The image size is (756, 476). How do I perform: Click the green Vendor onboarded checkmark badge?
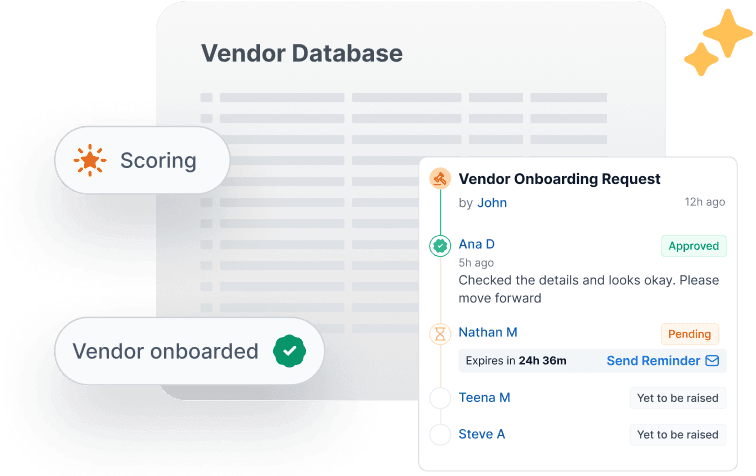[x=289, y=351]
